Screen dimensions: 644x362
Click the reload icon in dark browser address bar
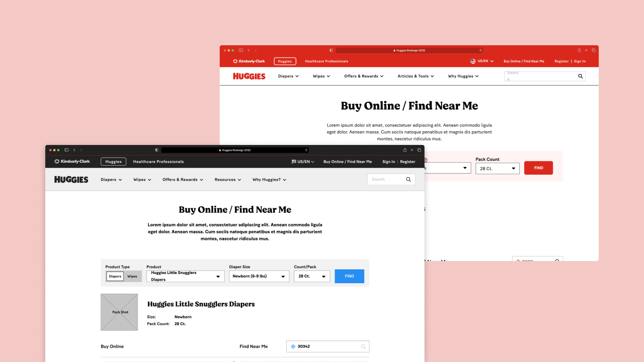[306, 150]
